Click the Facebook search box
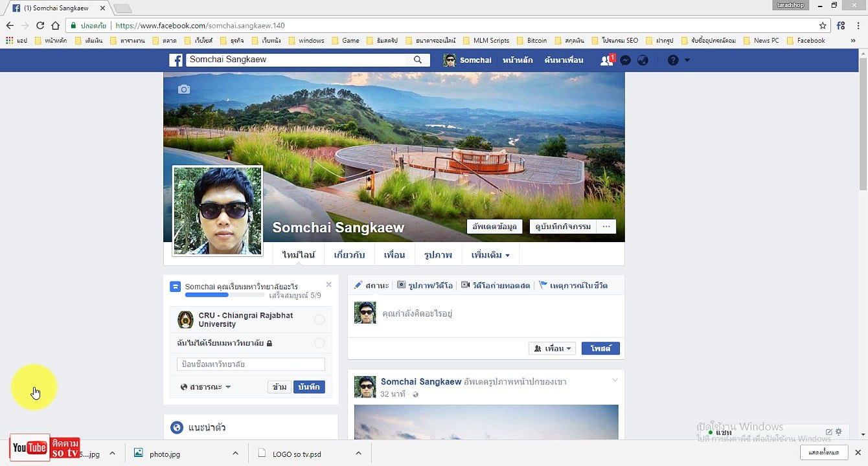Screen dimensions: 868x466 (297, 60)
